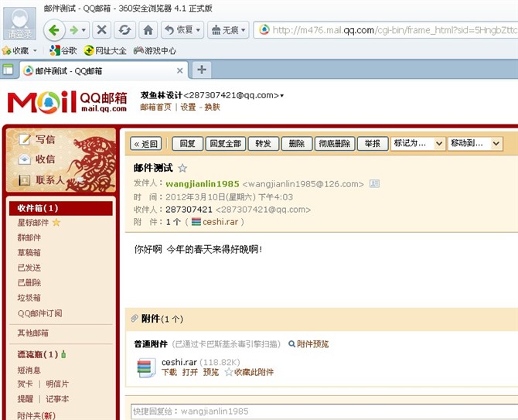This screenshot has height=420, width=518.
Task: Open the 群邮件 folder
Action: click(x=29, y=237)
